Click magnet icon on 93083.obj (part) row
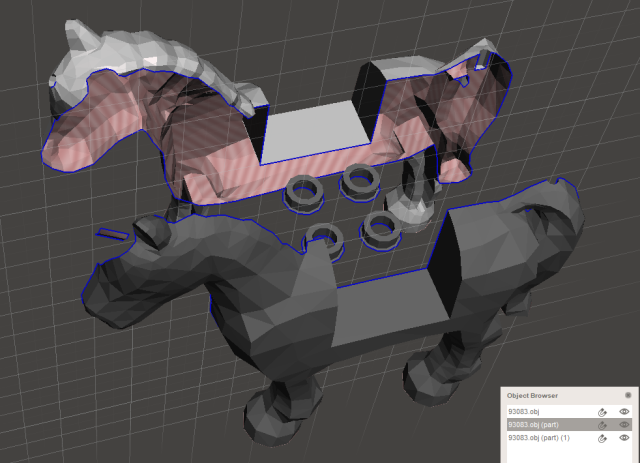640x463 pixels. tap(603, 425)
